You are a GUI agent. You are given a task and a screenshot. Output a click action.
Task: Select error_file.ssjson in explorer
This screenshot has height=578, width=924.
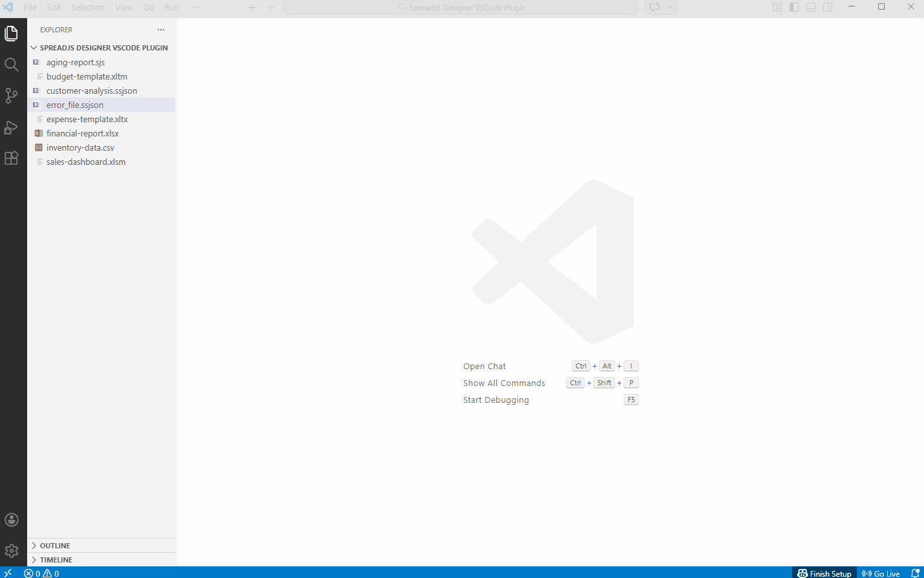tap(101, 105)
